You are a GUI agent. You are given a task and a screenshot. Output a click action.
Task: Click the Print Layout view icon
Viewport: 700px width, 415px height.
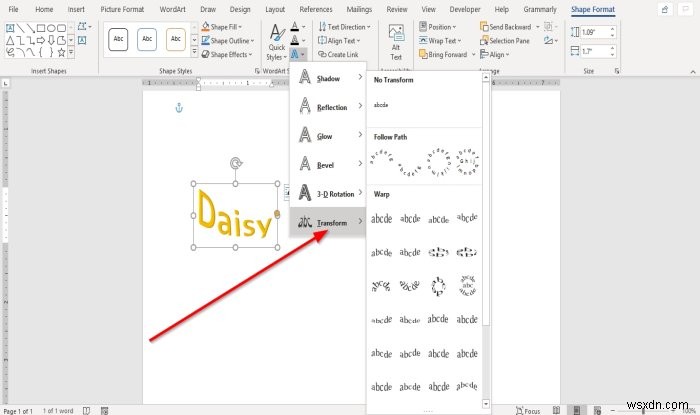(x=576, y=410)
